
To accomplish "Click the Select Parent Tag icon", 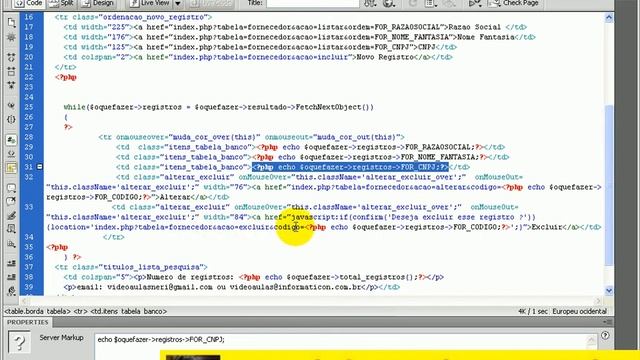I will tap(11, 106).
